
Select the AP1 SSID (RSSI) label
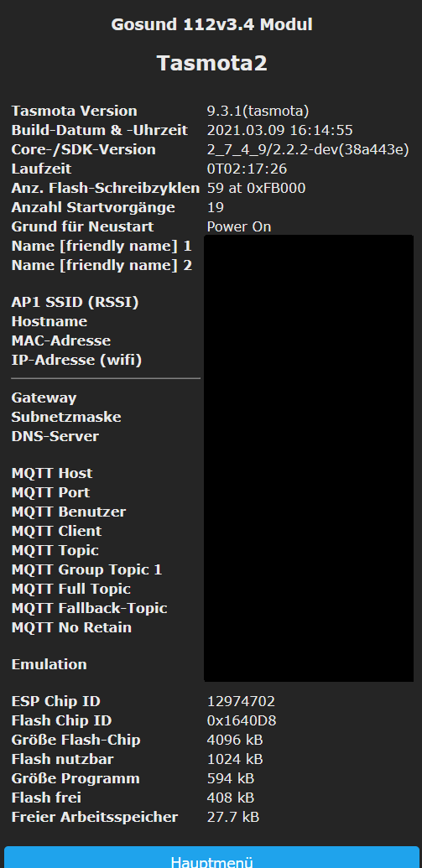coord(75,302)
